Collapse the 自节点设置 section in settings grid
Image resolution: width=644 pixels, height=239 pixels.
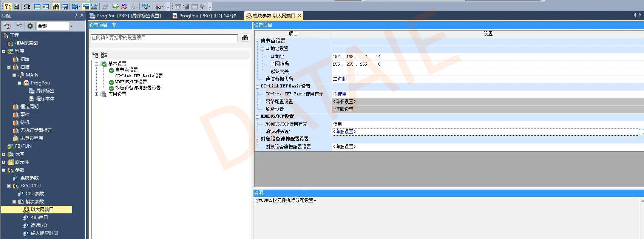click(x=258, y=41)
